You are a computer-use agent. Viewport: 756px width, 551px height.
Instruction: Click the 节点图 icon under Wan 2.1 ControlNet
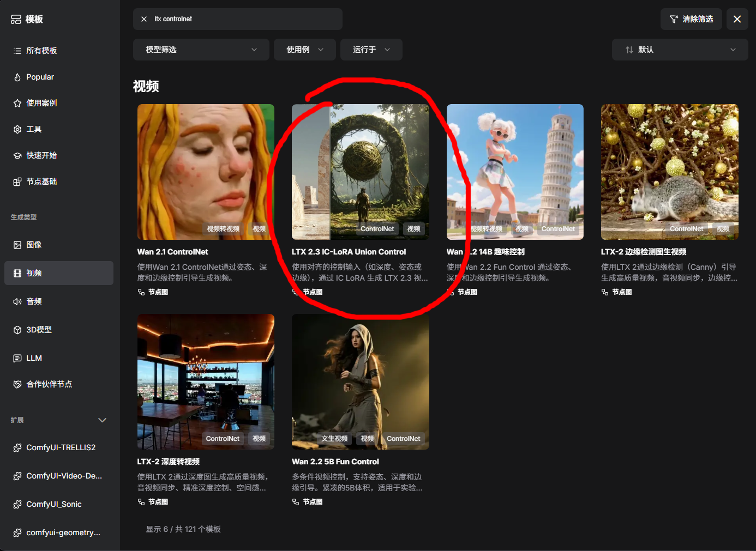pyautogui.click(x=141, y=292)
